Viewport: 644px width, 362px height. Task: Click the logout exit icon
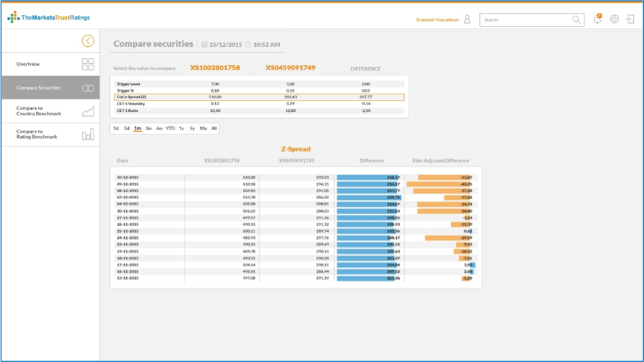coord(630,19)
